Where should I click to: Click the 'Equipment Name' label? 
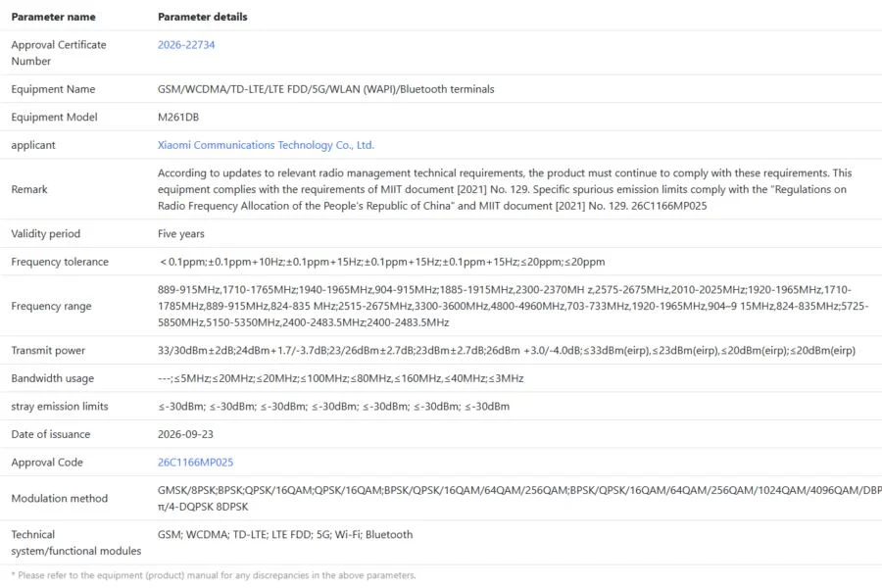click(53, 89)
